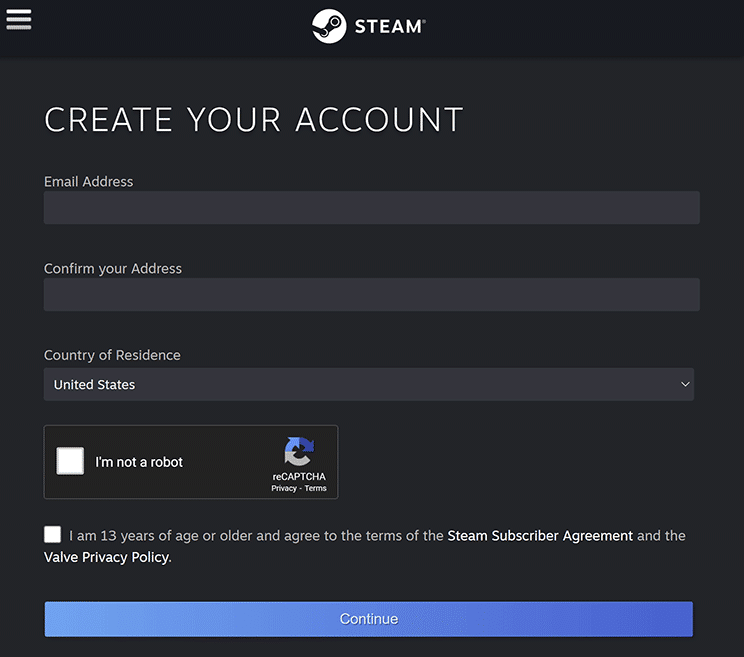Screen dimensions: 744x657
Task: Click the Create Your Account heading
Action: click(x=253, y=119)
